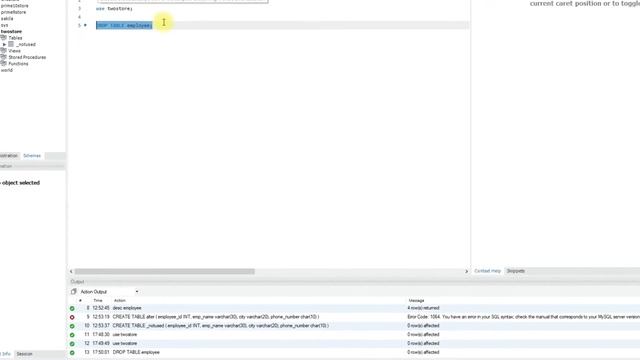Click the success icon for DROP TABLE employee row

click(x=72, y=353)
